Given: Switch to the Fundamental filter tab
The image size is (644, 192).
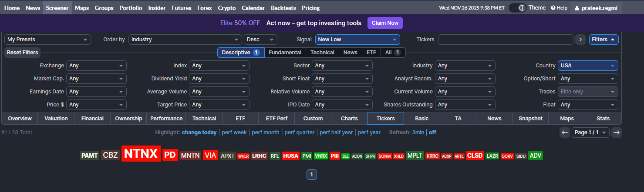Looking at the screenshot, I should (x=285, y=53).
